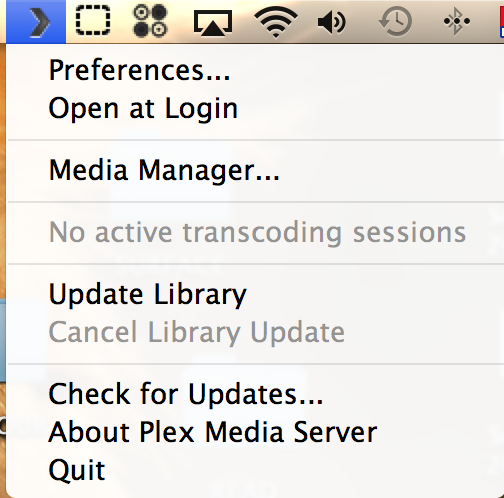
Task: Click the Plex chevron menu bar icon
Action: [36, 22]
